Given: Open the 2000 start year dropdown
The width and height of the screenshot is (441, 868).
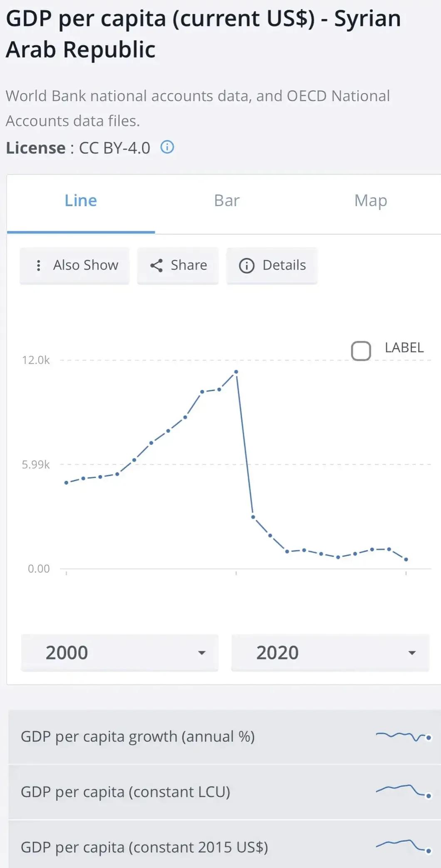Looking at the screenshot, I should click(119, 652).
